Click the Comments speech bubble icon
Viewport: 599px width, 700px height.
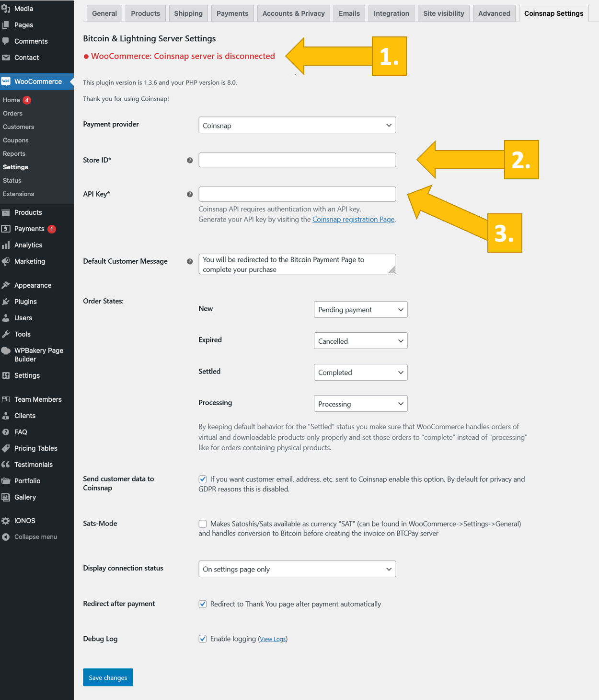[6, 41]
